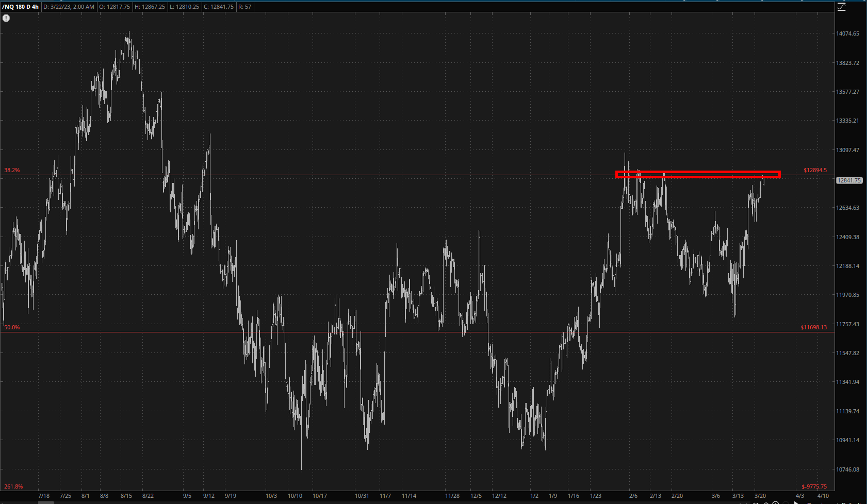Click the 2/13 date on time axis

tap(656, 496)
